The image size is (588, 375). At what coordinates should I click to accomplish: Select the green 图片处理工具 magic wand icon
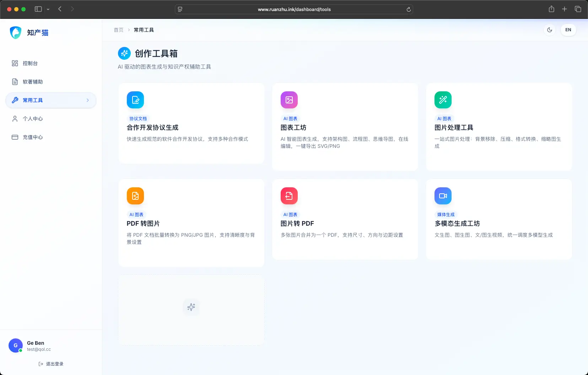click(443, 100)
